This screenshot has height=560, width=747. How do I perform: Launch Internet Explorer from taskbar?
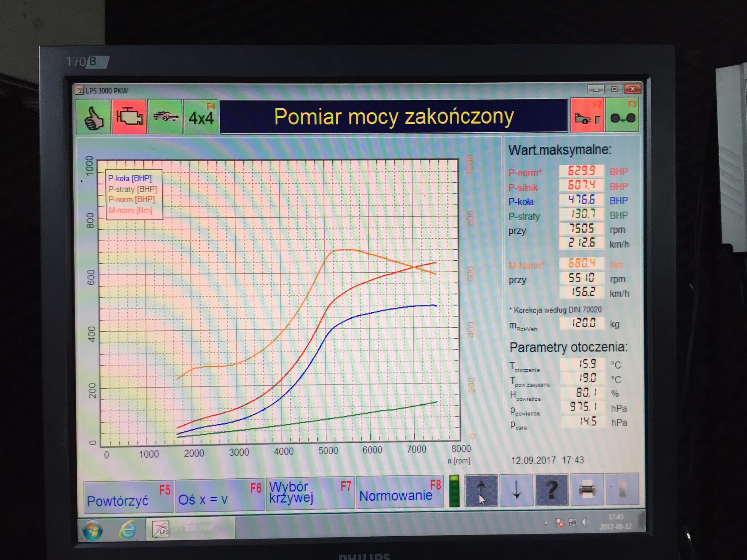tap(127, 529)
